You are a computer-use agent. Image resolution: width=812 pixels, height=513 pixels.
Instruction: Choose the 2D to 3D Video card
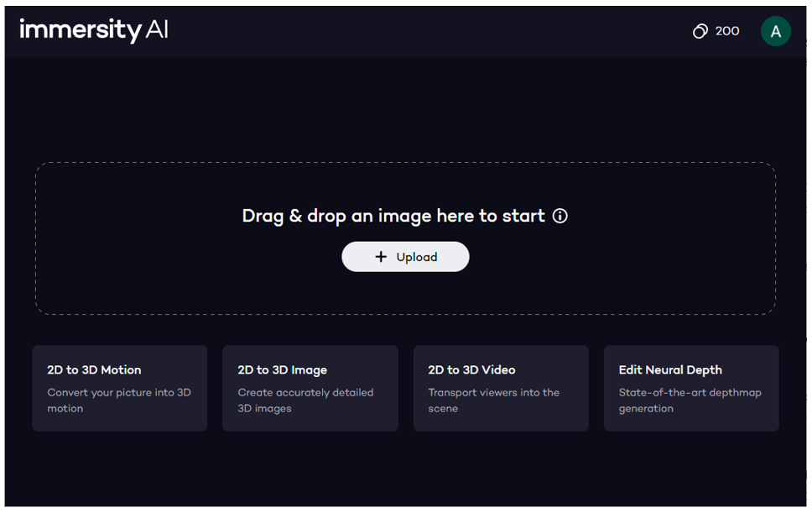pos(501,388)
